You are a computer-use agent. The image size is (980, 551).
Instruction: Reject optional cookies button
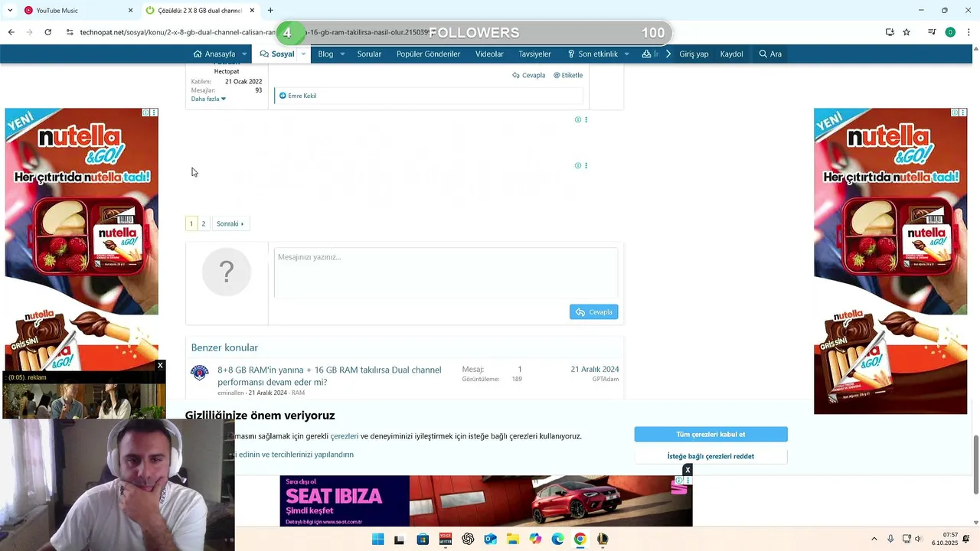pyautogui.click(x=710, y=456)
